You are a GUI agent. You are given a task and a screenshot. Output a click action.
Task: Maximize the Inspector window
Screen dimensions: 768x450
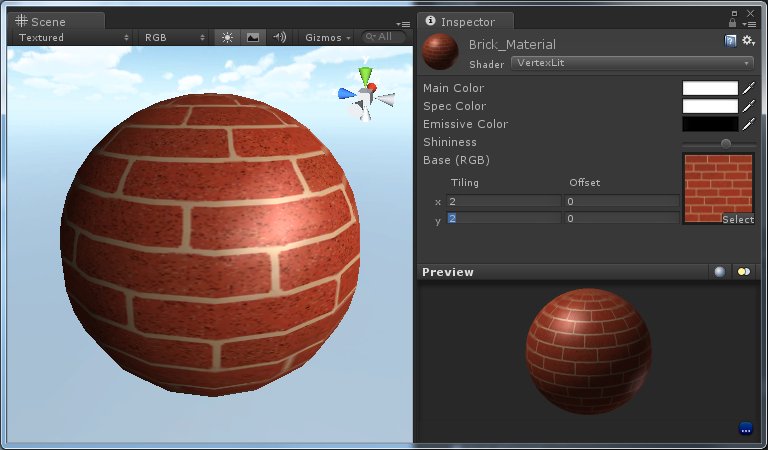click(734, 13)
